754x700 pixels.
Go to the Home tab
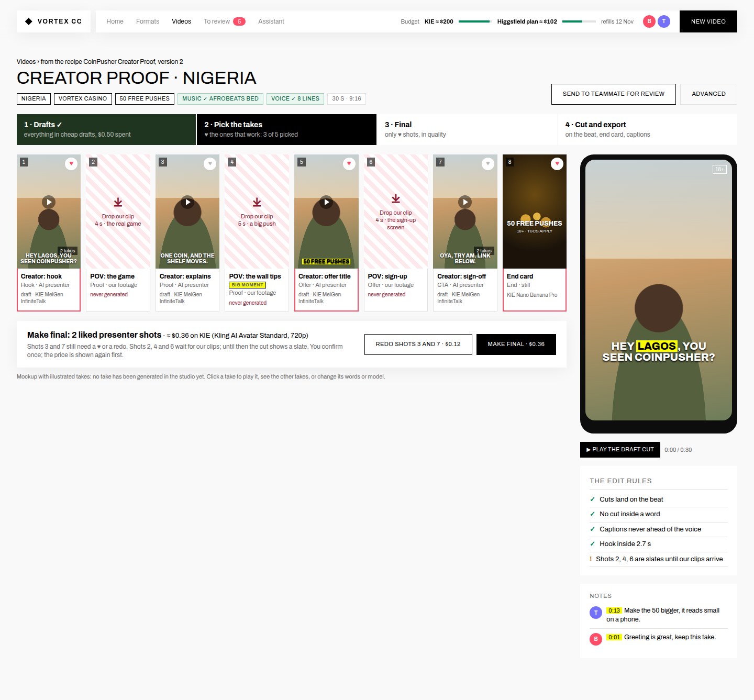[115, 21]
